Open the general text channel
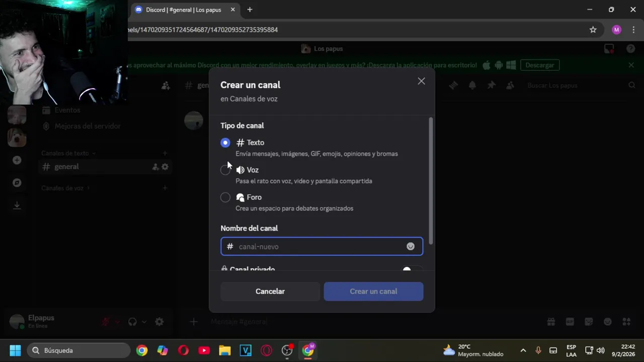 106,167
